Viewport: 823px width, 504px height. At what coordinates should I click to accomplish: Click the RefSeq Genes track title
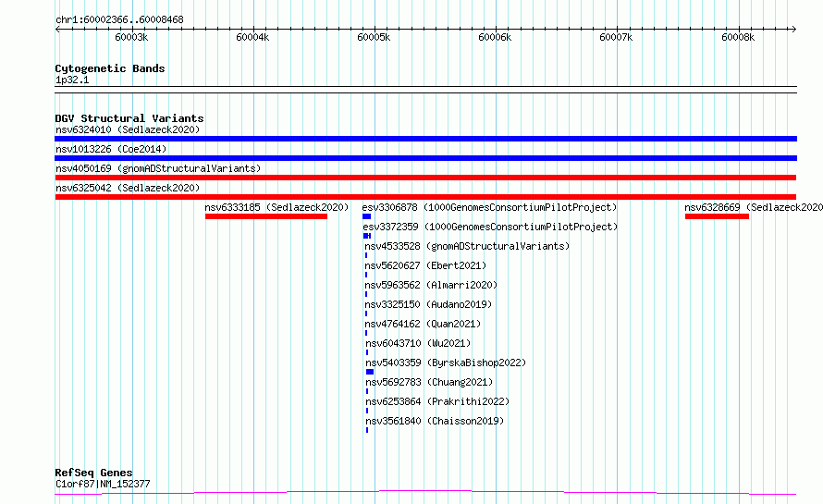click(93, 473)
